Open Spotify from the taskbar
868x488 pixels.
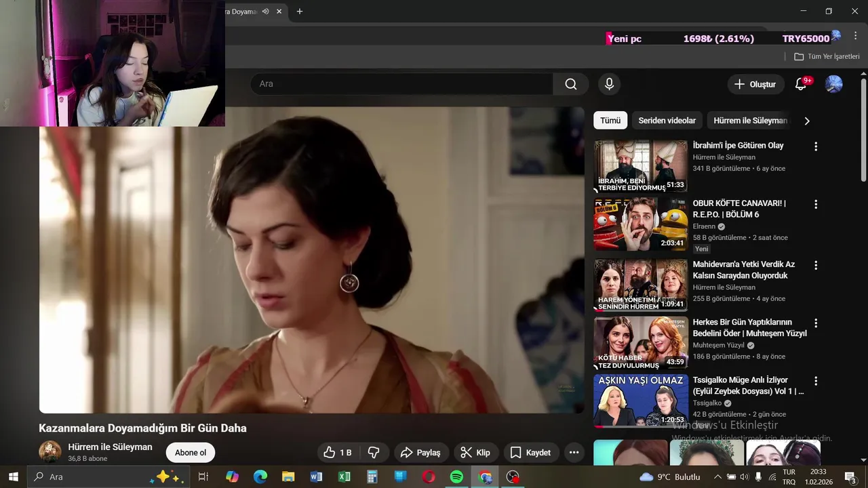pos(456,477)
